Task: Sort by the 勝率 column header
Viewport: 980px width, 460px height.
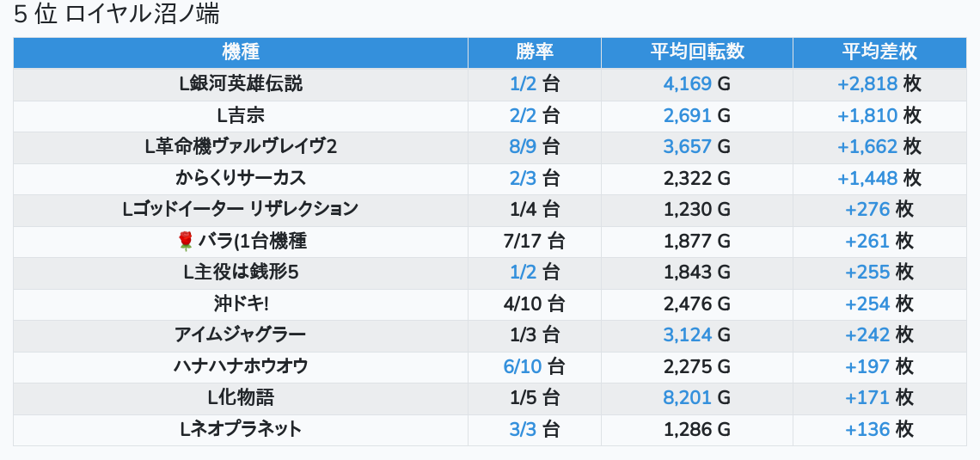Action: (x=534, y=52)
